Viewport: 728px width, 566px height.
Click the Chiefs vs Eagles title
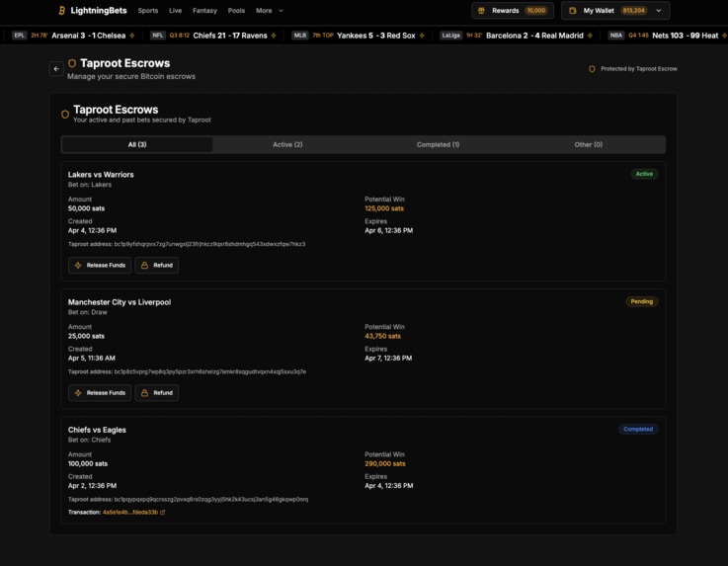97,430
